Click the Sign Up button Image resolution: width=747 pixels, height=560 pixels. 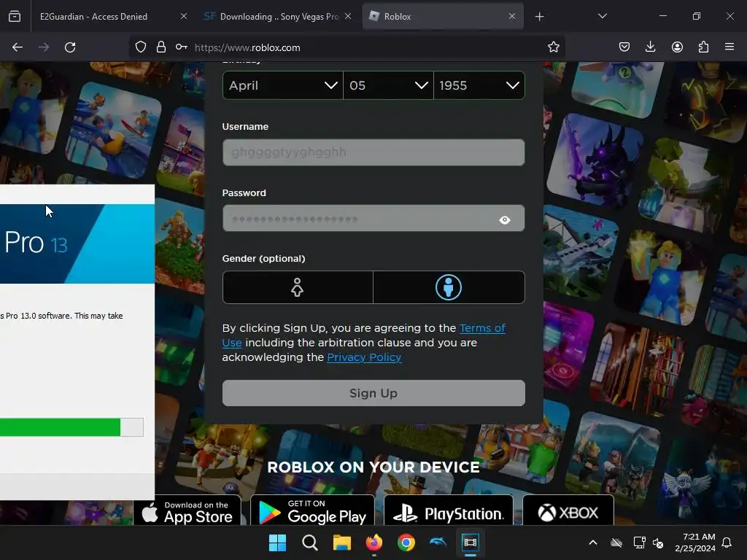tap(373, 393)
